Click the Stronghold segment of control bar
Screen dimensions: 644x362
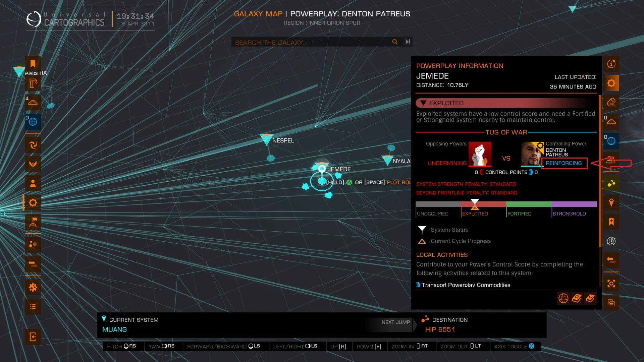(x=574, y=204)
